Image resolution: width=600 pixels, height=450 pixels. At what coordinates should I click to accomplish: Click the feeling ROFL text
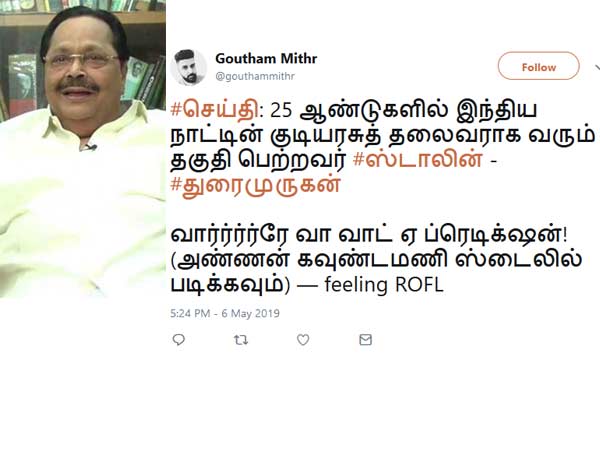384,285
